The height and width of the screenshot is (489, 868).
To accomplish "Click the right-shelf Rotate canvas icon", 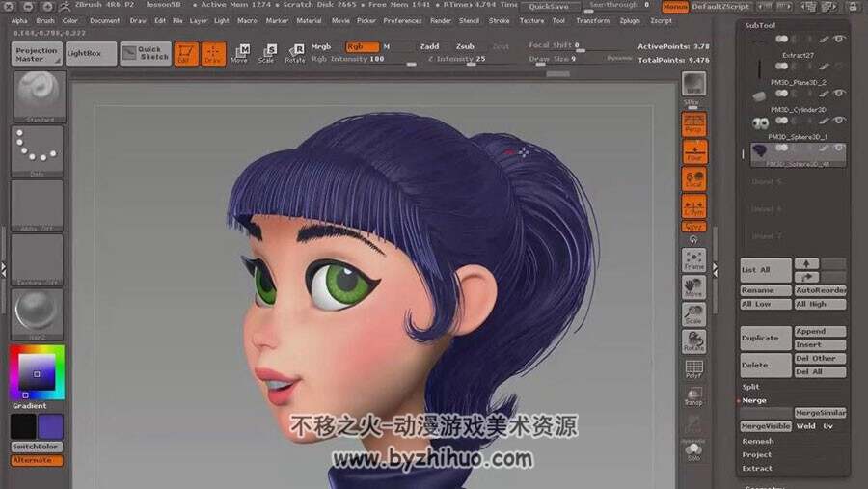I will click(693, 341).
